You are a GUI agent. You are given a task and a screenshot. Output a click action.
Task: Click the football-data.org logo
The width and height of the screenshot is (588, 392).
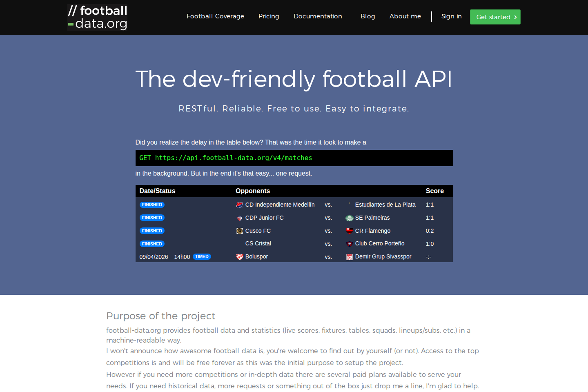(x=97, y=17)
